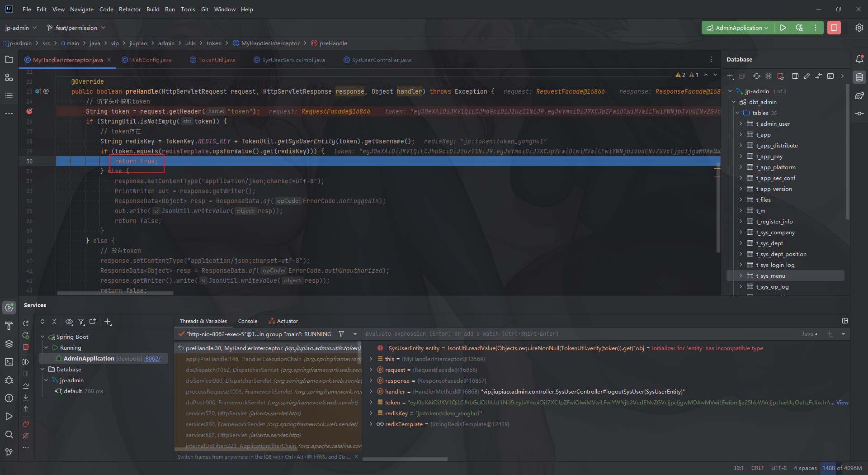Toggle the Services filter funnel icon
The image size is (868, 475).
[81, 322]
